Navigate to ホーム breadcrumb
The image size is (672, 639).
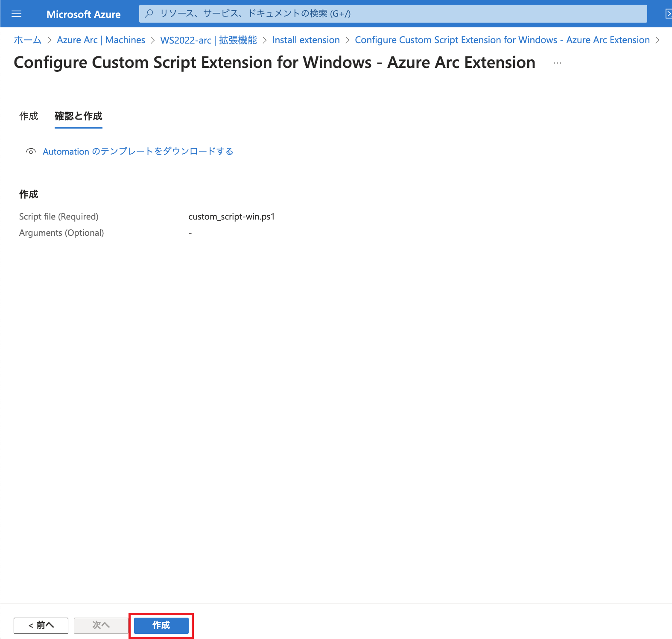tap(27, 40)
